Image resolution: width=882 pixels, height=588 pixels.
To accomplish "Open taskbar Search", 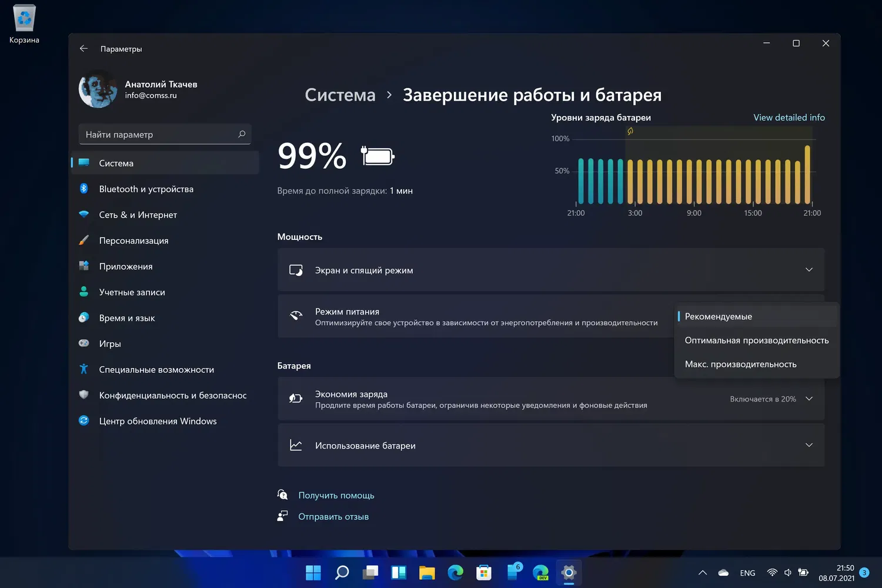I will tap(342, 573).
